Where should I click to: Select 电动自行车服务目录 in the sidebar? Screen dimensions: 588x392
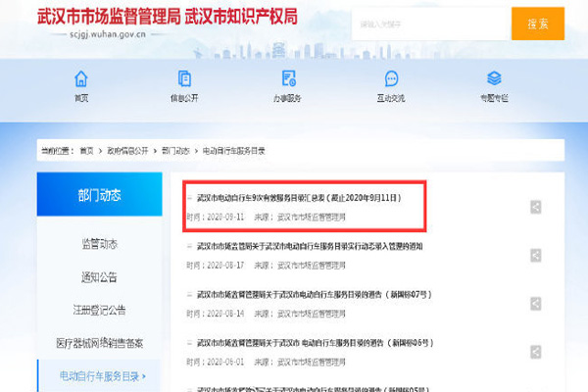99,376
